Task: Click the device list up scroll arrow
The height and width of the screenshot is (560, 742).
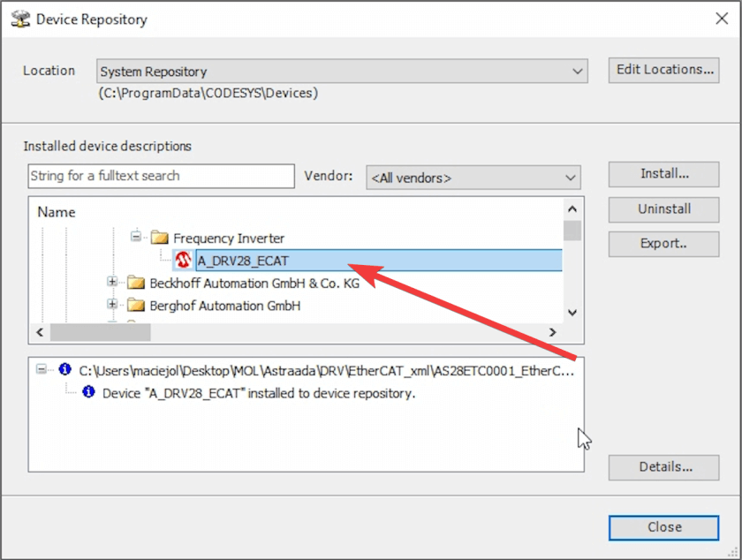Action: pos(572,208)
